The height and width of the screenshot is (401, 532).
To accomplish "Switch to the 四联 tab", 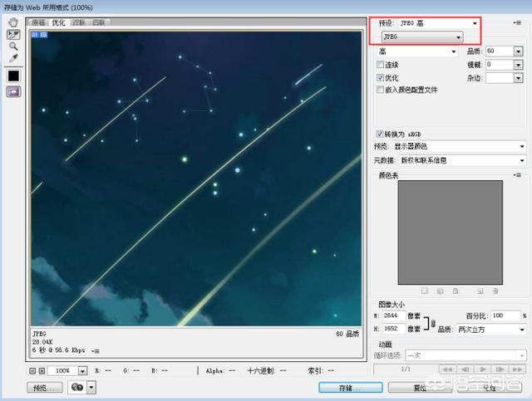I will (x=99, y=22).
